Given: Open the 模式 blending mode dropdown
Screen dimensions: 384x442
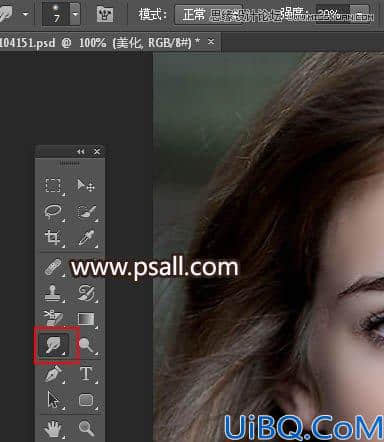Looking at the screenshot, I should pyautogui.click(x=209, y=14).
